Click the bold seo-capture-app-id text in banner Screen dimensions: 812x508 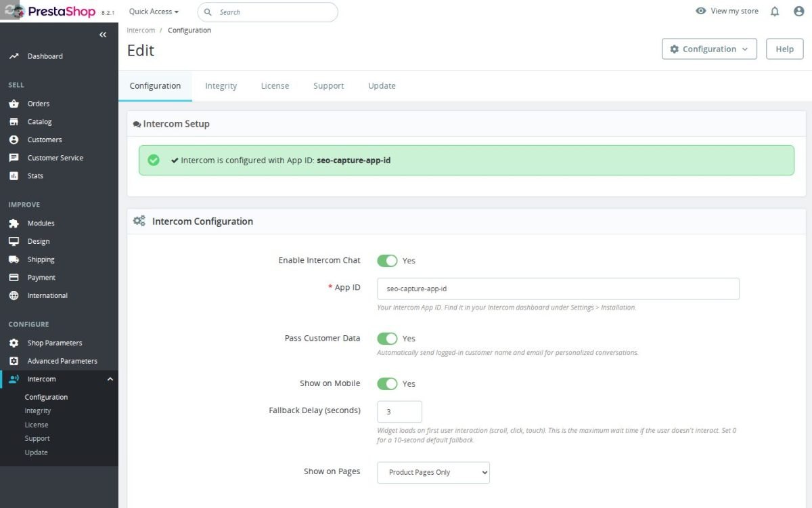coord(354,161)
